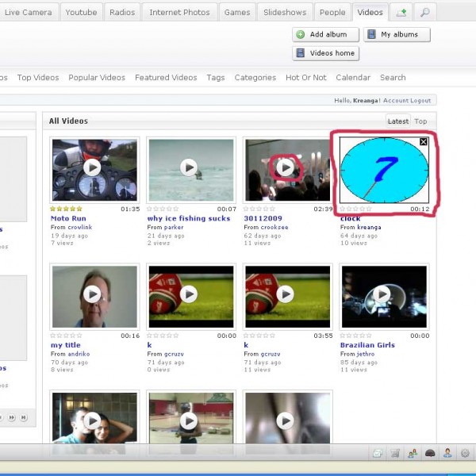Open user kreanga's profile link
The image size is (476, 476).
tap(369, 228)
